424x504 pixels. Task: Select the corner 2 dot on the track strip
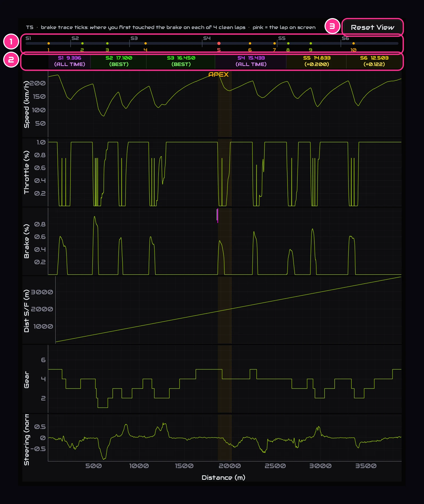82,43
